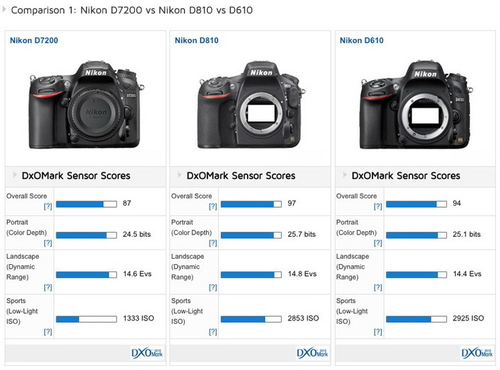Image resolution: width=500 pixels, height=370 pixels.
Task: Open Overall Score help [?] for D7200
Action: click(48, 206)
